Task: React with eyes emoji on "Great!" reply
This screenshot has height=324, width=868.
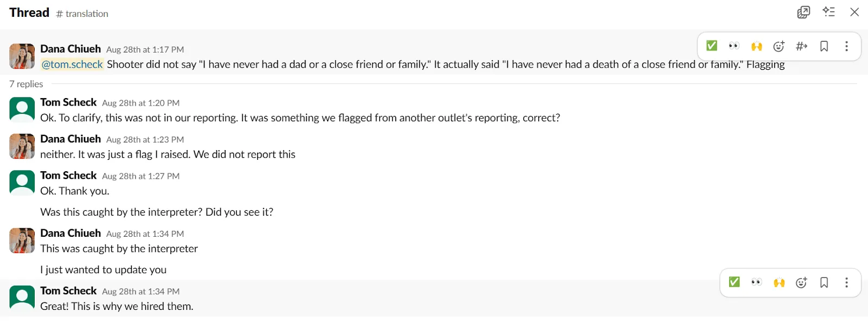Action: [757, 282]
